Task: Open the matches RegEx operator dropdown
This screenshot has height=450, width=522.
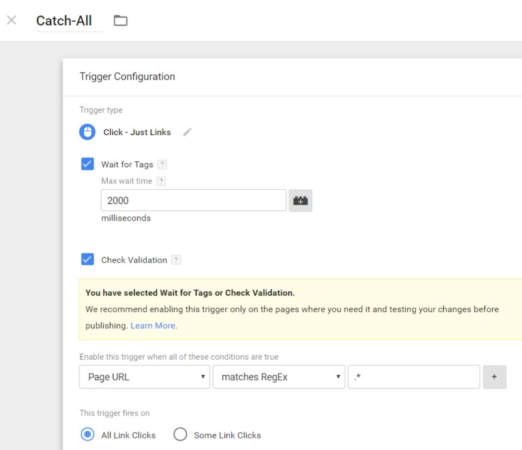Action: [279, 377]
